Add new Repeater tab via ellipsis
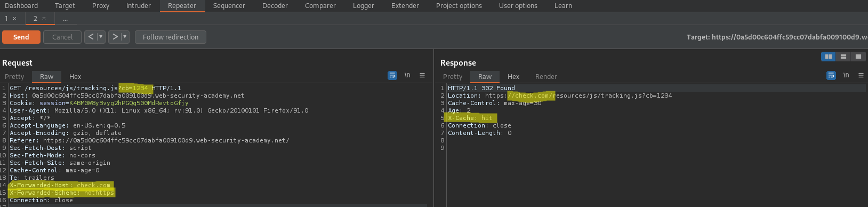The image size is (868, 207). click(x=65, y=19)
